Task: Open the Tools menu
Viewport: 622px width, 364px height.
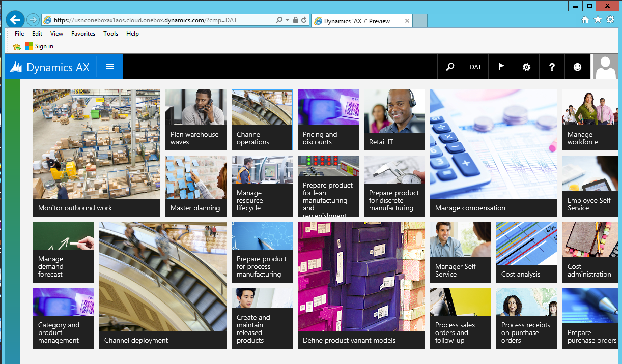Action: point(110,34)
